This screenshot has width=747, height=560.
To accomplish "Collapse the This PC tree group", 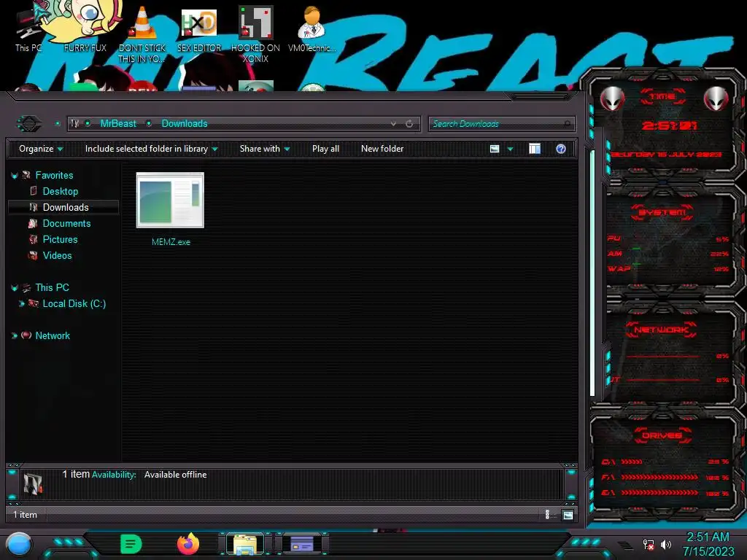I will click(x=15, y=288).
